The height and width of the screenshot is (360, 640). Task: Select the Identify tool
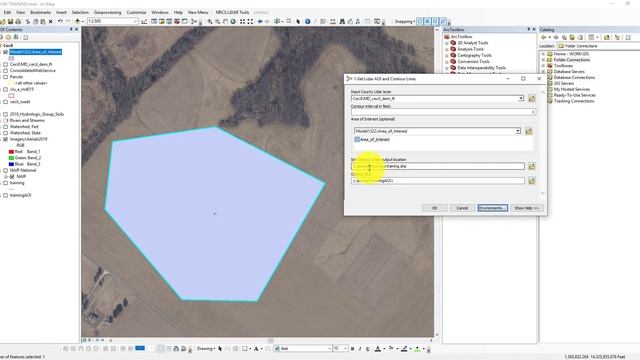tap(307, 21)
